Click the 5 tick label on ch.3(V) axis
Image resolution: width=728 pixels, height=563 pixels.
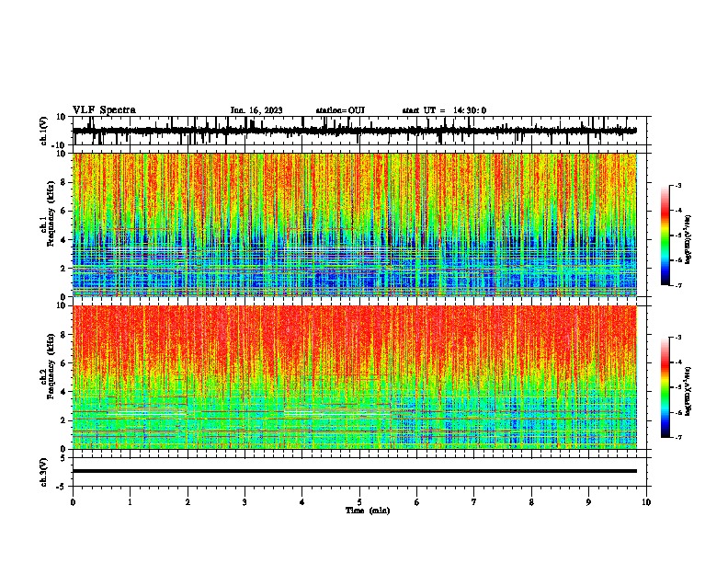click(x=63, y=457)
